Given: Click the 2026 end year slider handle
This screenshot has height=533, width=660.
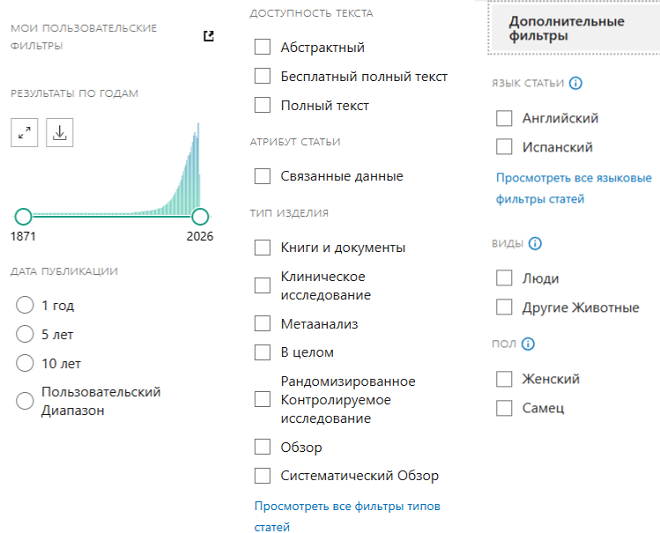Looking at the screenshot, I should point(200,216).
